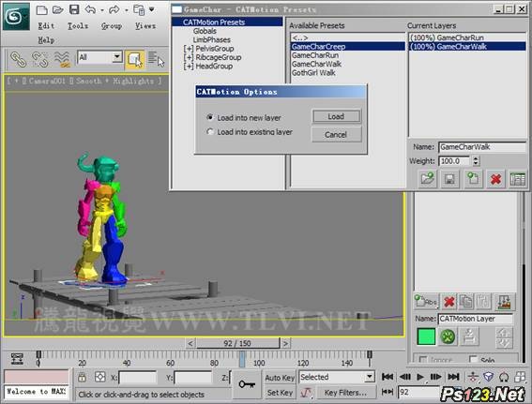
Task: Click the Copy Layer icon
Action: [466, 301]
